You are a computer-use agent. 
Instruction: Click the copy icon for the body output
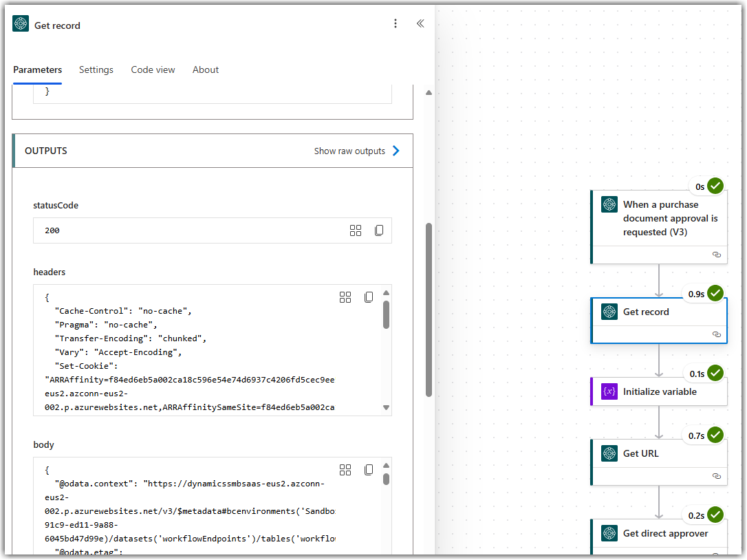pyautogui.click(x=369, y=469)
